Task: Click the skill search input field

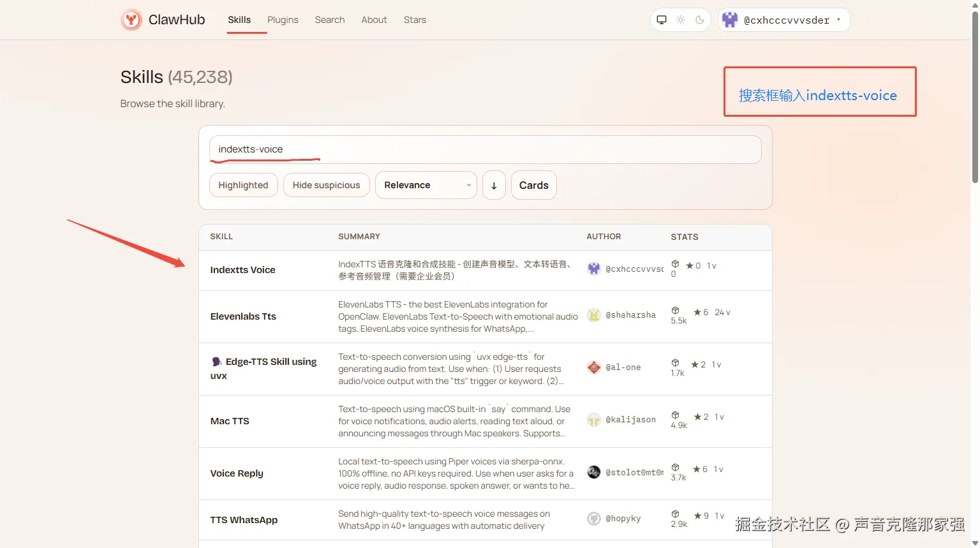Action: (486, 149)
